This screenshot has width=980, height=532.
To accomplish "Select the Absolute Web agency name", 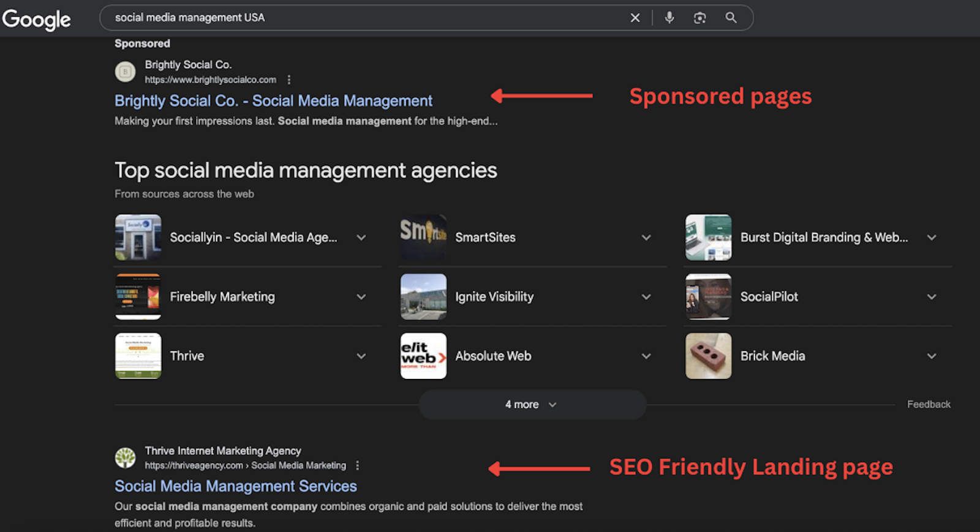I will coord(493,356).
